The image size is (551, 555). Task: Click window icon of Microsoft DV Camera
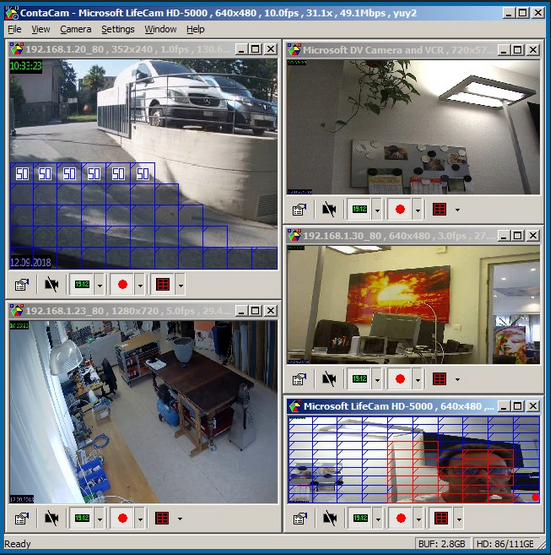coord(294,50)
